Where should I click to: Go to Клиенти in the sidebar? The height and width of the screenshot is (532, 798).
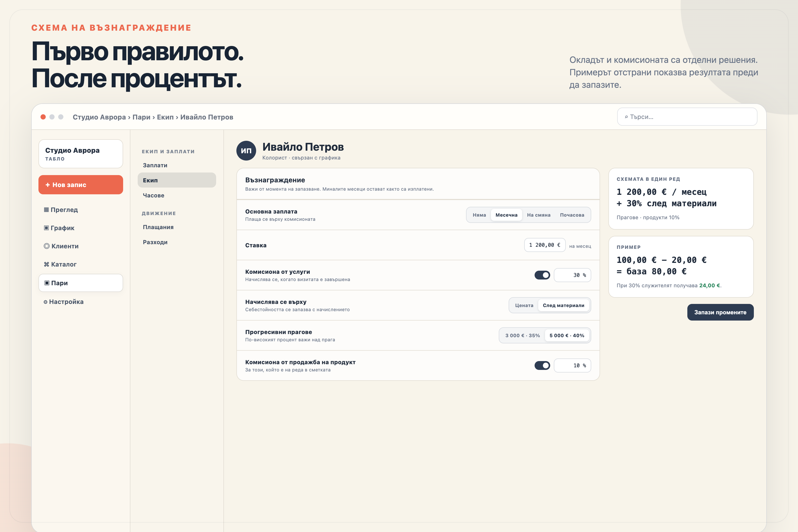(81, 246)
